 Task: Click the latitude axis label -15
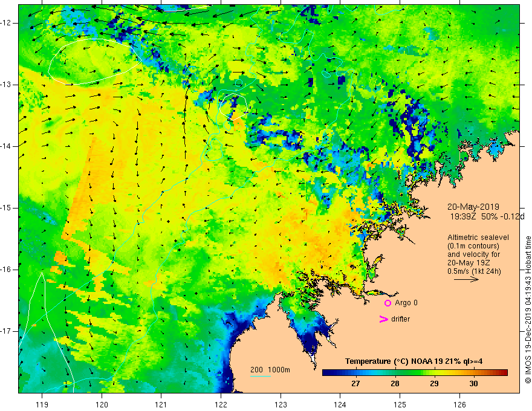point(7,208)
